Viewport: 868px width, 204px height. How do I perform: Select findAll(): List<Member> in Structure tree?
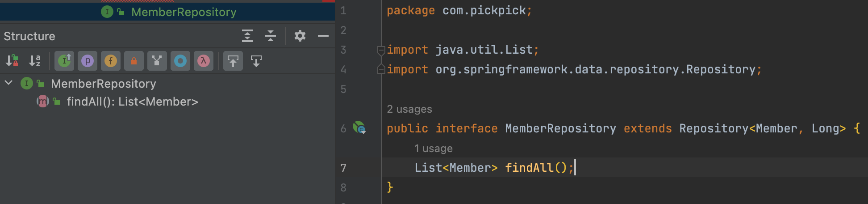point(132,102)
